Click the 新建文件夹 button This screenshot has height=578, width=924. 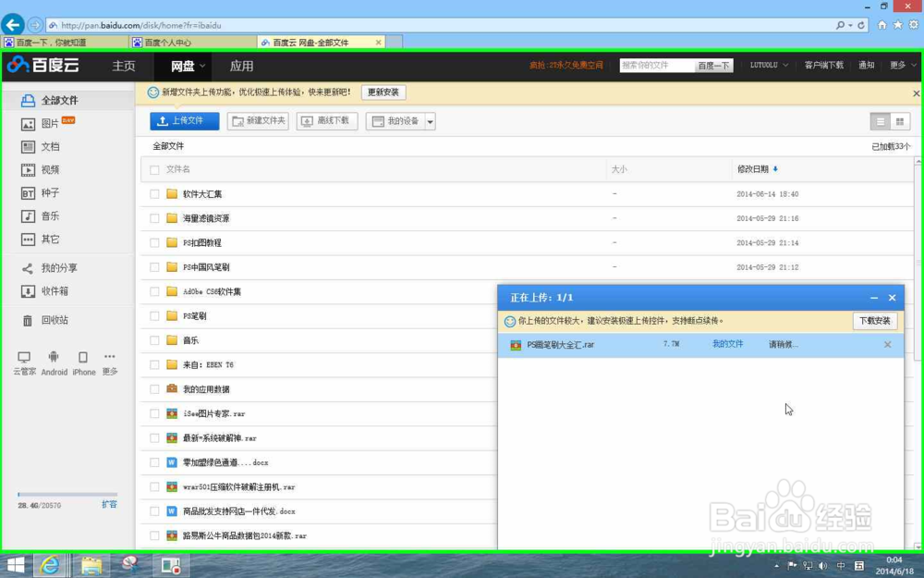point(258,121)
